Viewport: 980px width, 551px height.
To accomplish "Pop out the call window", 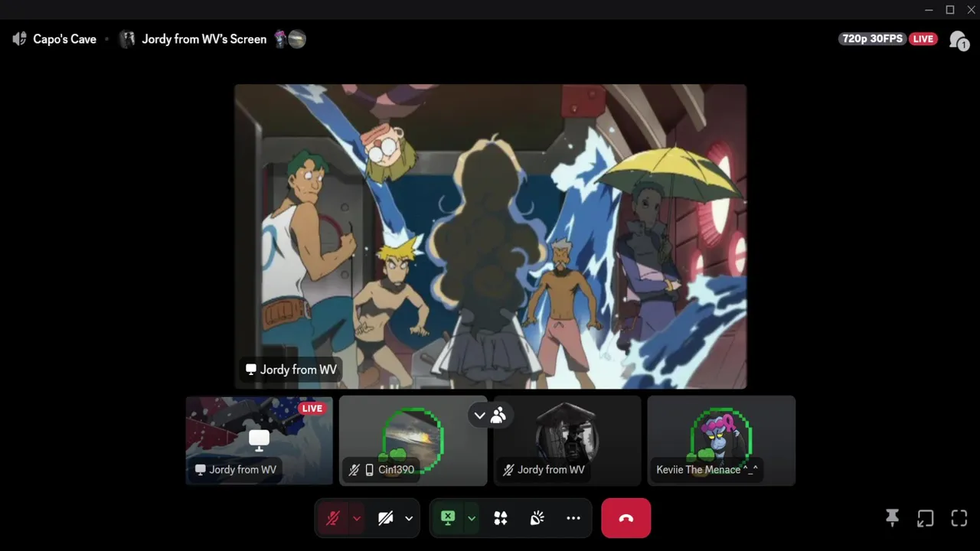I will (x=926, y=518).
